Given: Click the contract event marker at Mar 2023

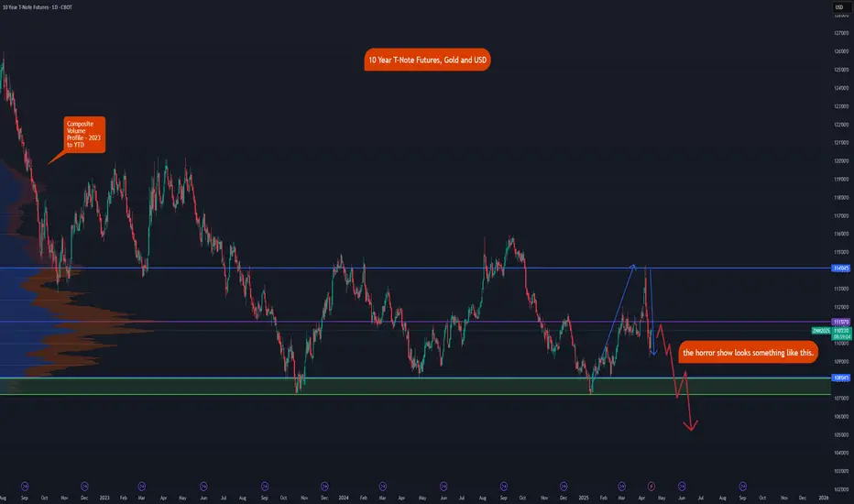Looking at the screenshot, I should click(x=142, y=486).
